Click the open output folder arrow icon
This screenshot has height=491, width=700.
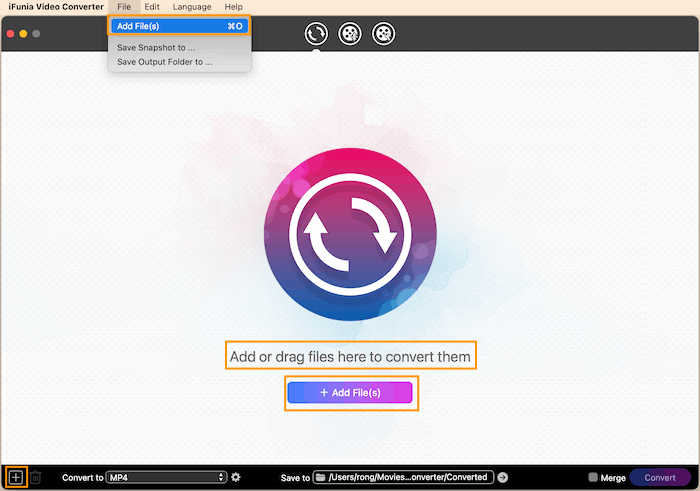coord(503,477)
